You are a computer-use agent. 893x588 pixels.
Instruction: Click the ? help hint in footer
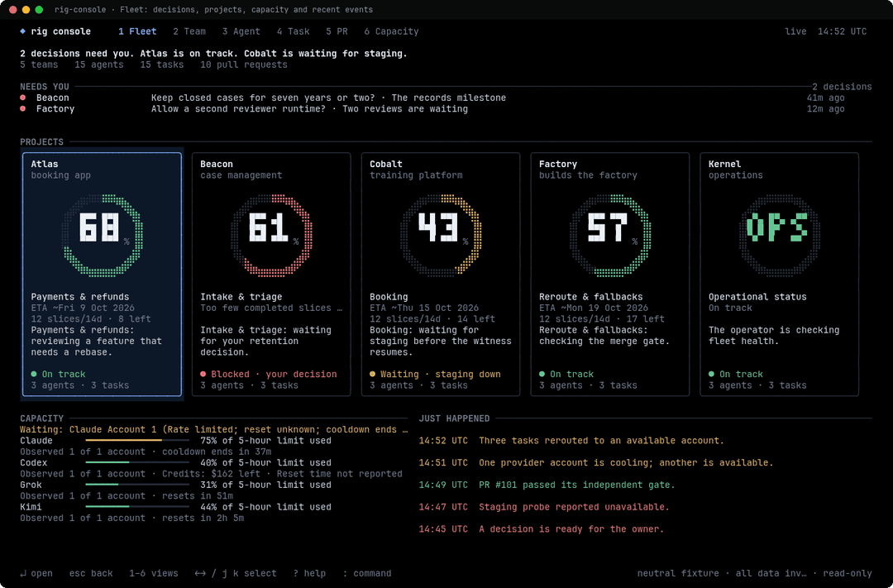point(309,573)
